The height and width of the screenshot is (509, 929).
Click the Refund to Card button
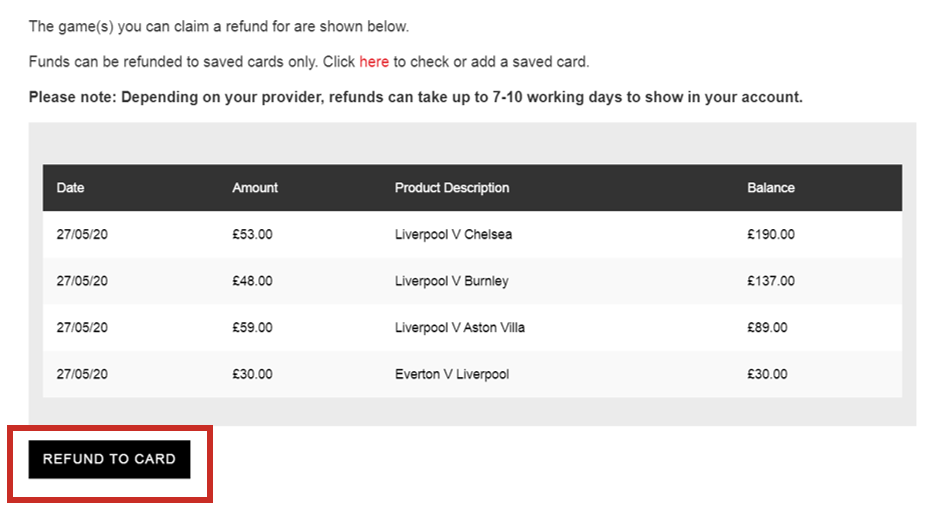tap(109, 459)
